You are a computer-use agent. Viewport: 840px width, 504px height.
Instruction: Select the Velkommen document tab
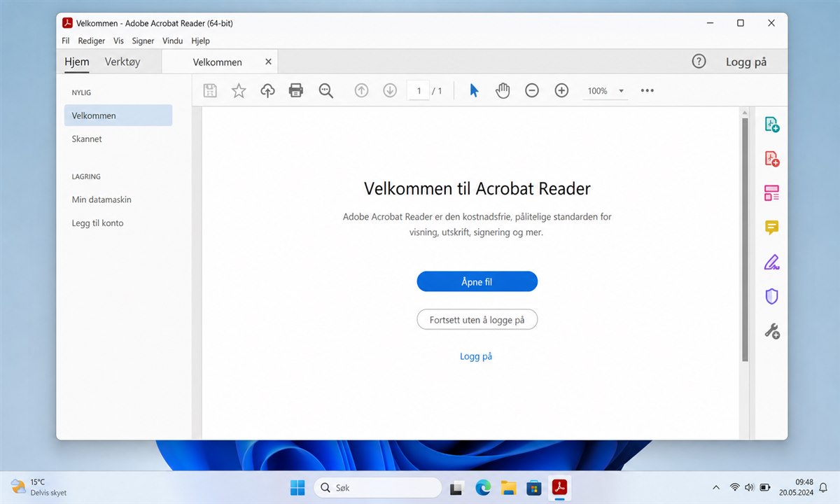tap(218, 62)
